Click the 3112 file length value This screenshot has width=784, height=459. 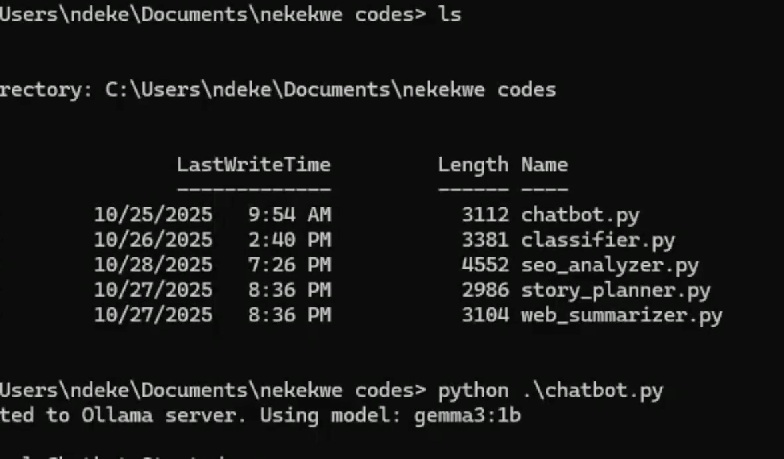485,214
